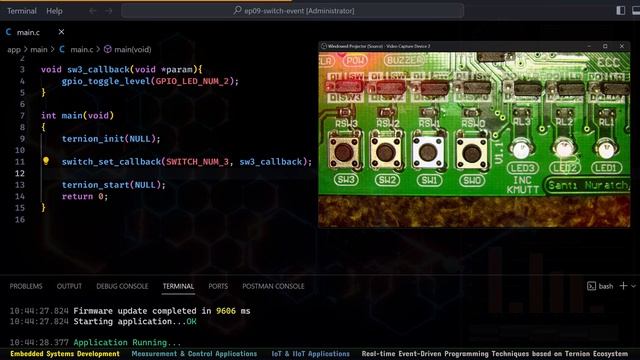Minimize the Windowed Projector window
Viewport: 640px width, 360px height.
pyautogui.click(x=589, y=46)
